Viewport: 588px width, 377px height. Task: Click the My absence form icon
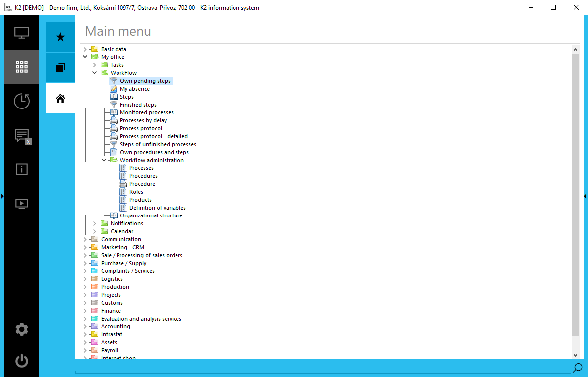(113, 89)
